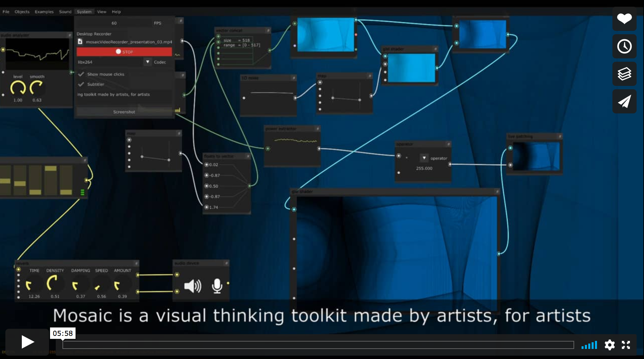Click the FPS value 60 field

tap(114, 23)
